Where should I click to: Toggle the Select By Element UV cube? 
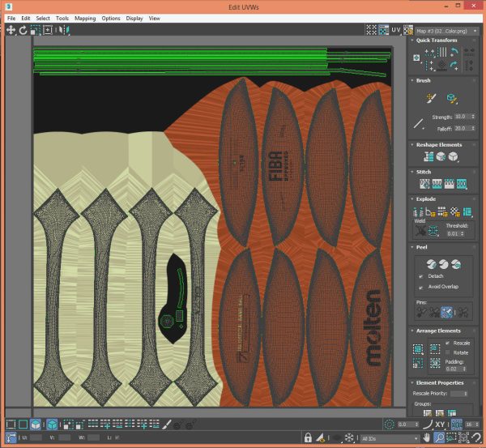52,425
